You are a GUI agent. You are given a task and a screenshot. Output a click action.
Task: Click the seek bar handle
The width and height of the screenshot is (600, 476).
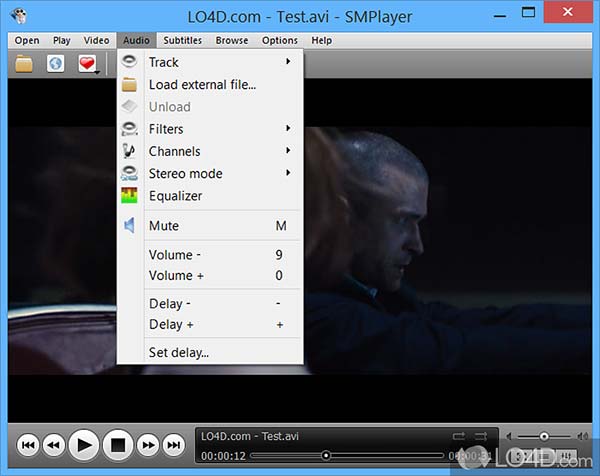(326, 455)
